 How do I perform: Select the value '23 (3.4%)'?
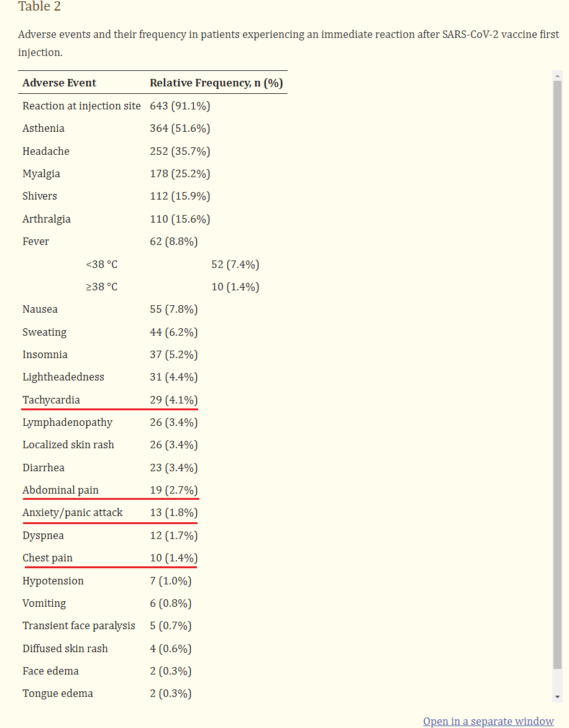coord(174,468)
